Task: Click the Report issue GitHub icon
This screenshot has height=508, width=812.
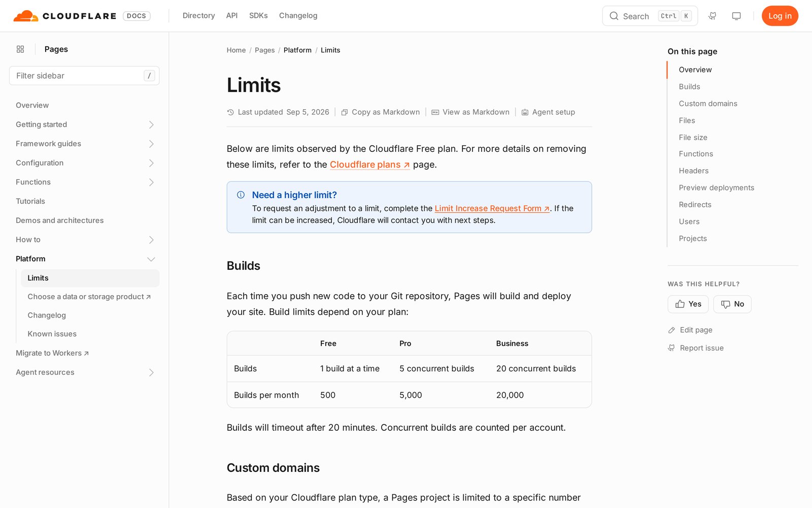Action: pyautogui.click(x=671, y=348)
